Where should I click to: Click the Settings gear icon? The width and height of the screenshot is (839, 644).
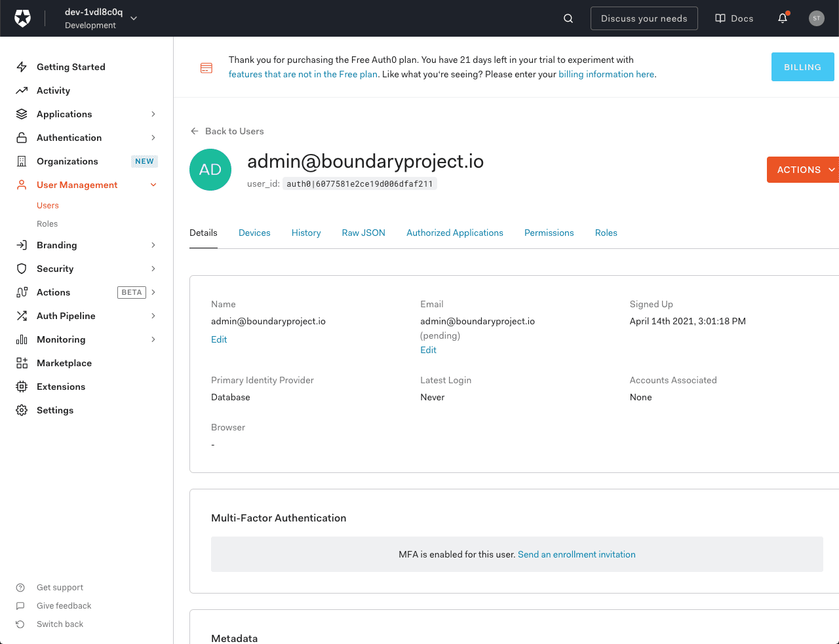coord(22,410)
